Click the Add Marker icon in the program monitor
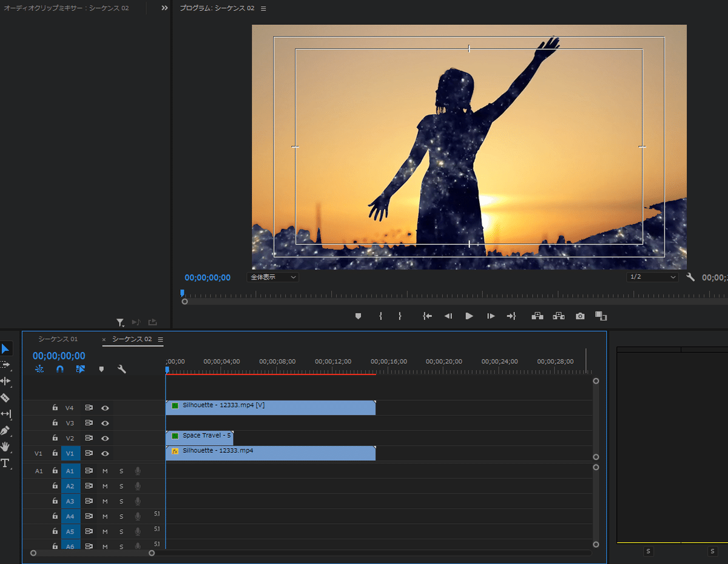Screen dimensions: 728x564 point(358,316)
